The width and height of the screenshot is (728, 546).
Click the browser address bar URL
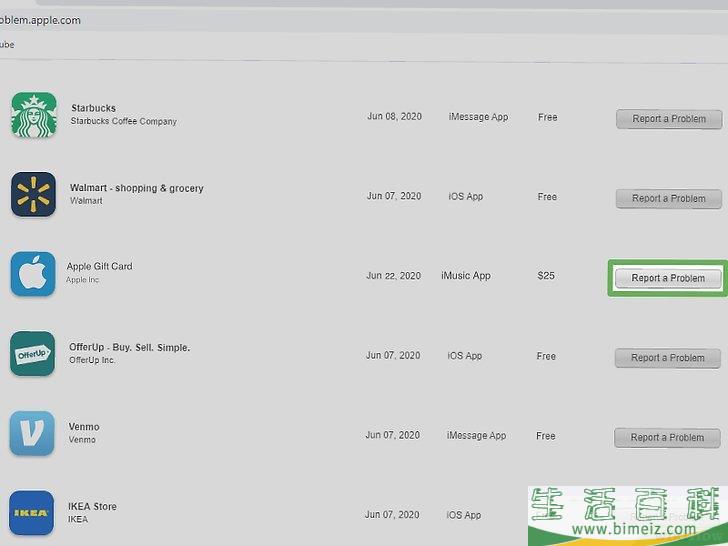pyautogui.click(x=40, y=20)
